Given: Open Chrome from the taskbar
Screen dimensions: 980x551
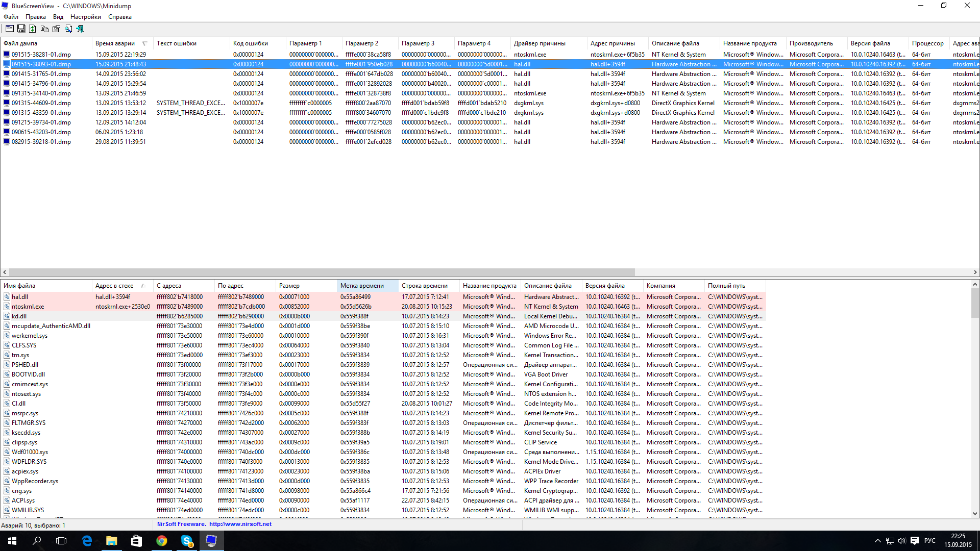Looking at the screenshot, I should pos(161,541).
